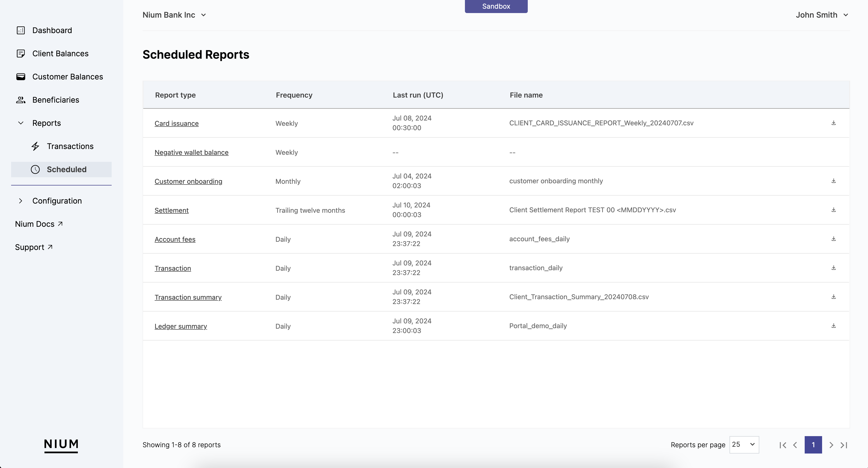Open the Nium Bank Inc account dropdown
Image resolution: width=868 pixels, height=468 pixels.
pos(174,15)
